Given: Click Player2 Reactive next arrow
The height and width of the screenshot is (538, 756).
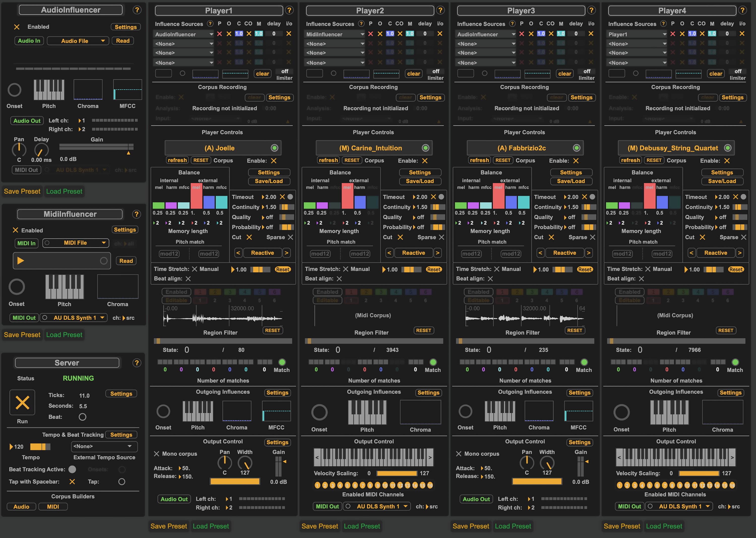Looking at the screenshot, I should pyautogui.click(x=437, y=253).
